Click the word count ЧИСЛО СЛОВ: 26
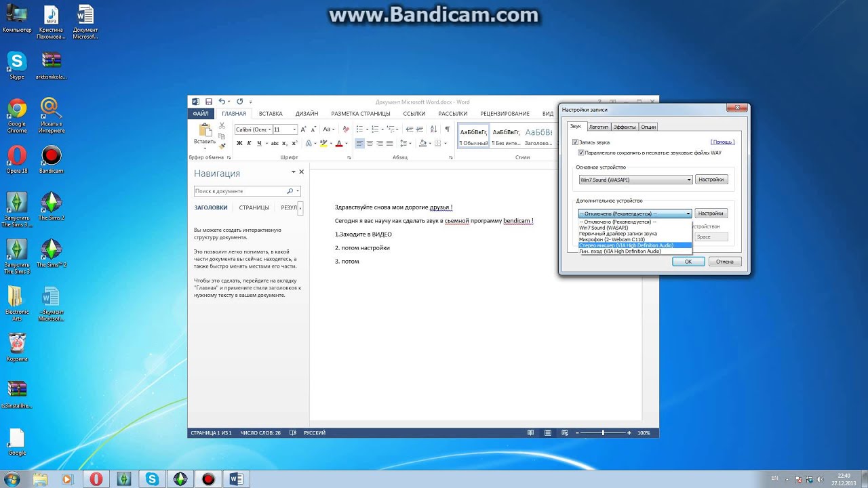Screen dimensions: 868x488 click(x=260, y=432)
